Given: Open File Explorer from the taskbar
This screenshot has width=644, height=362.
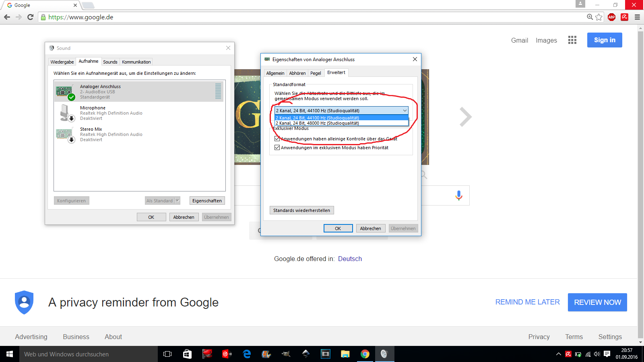Looking at the screenshot, I should point(345,354).
